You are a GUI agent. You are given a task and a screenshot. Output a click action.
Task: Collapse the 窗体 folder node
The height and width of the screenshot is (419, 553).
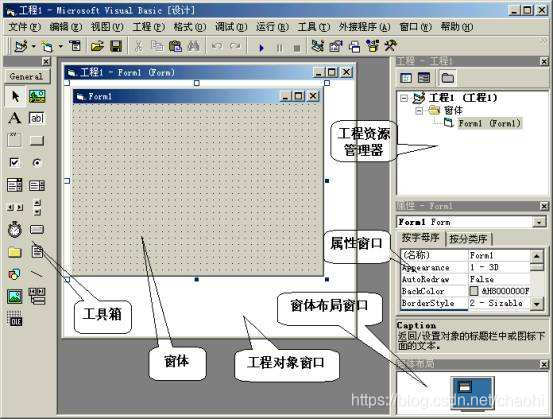(x=419, y=111)
